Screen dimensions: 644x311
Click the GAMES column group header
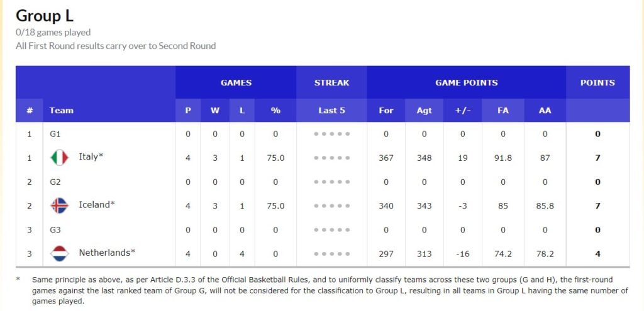click(x=236, y=82)
